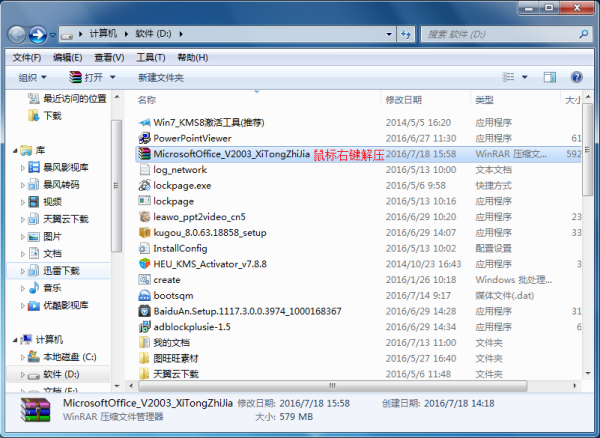Click the file list vertical scrollbar thumb
This screenshot has width=600, height=438.
coord(587,149)
